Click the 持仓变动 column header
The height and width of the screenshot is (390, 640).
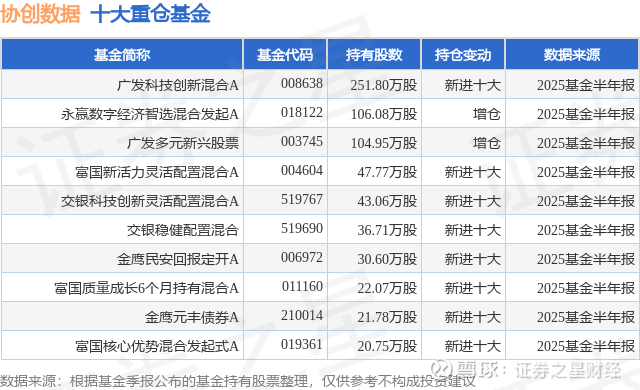pos(463,55)
